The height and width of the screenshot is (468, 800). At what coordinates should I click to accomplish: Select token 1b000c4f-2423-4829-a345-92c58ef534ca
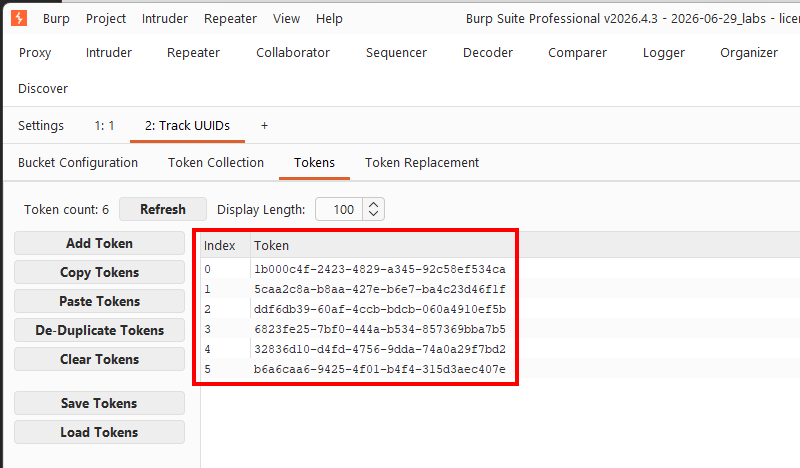coord(380,269)
